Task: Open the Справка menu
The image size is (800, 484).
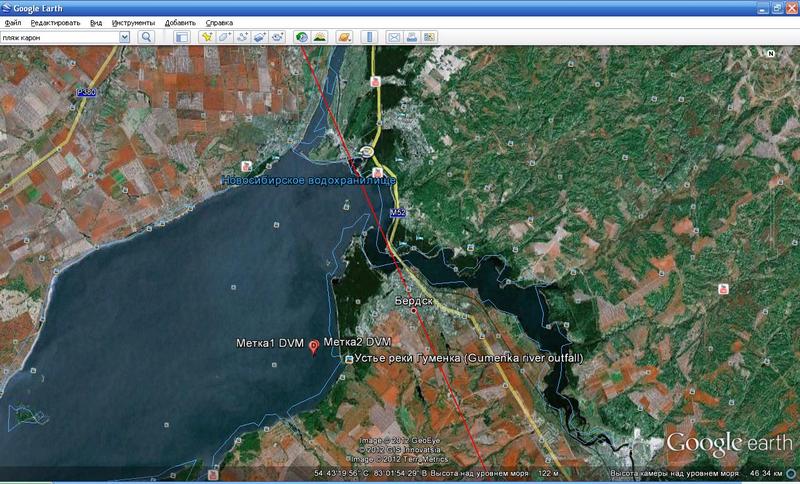Action: 219,21
